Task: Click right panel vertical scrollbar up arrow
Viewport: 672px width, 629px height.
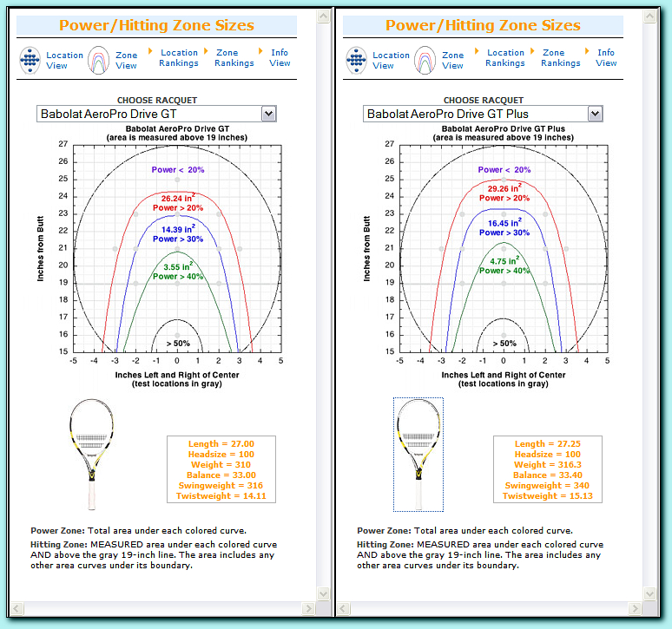Action: 650,16
